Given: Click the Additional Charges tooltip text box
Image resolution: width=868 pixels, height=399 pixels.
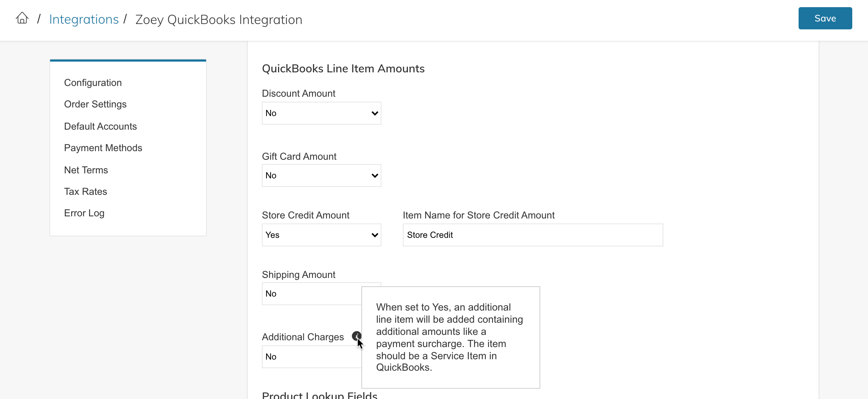Looking at the screenshot, I should tap(450, 337).
